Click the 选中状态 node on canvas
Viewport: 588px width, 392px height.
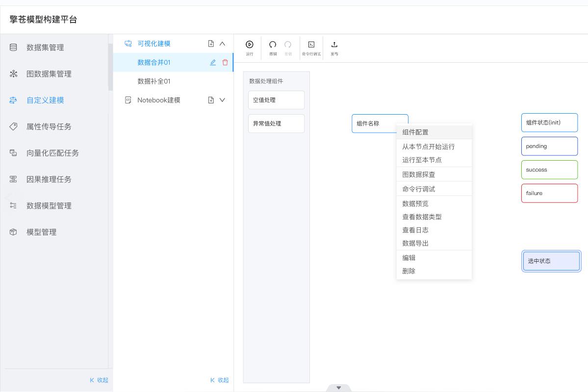(x=551, y=261)
